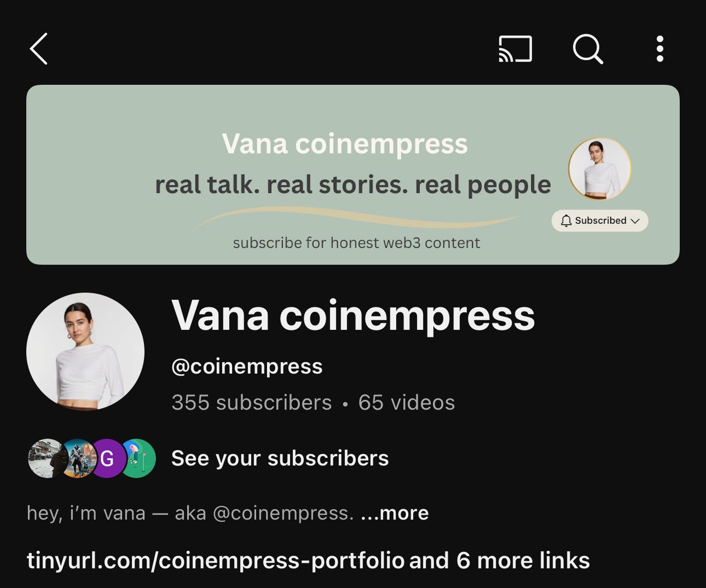This screenshot has width=706, height=588.
Task: Go back using the left arrow
Action: [x=38, y=49]
